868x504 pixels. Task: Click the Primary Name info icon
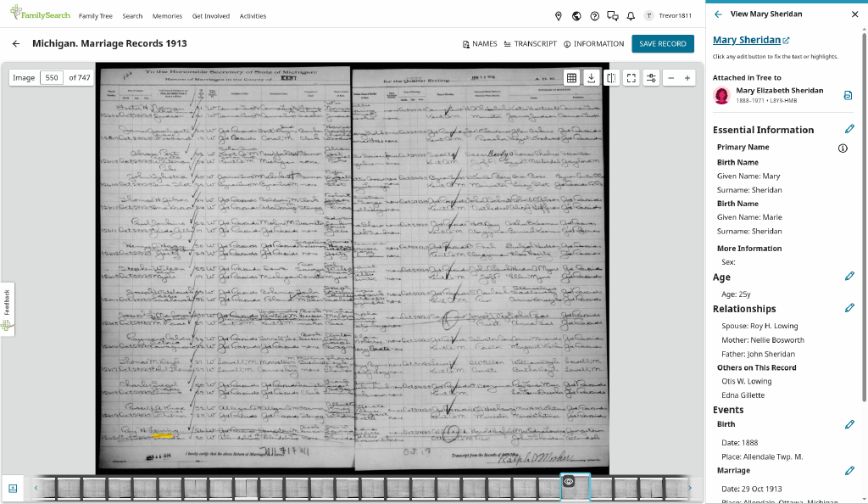843,148
